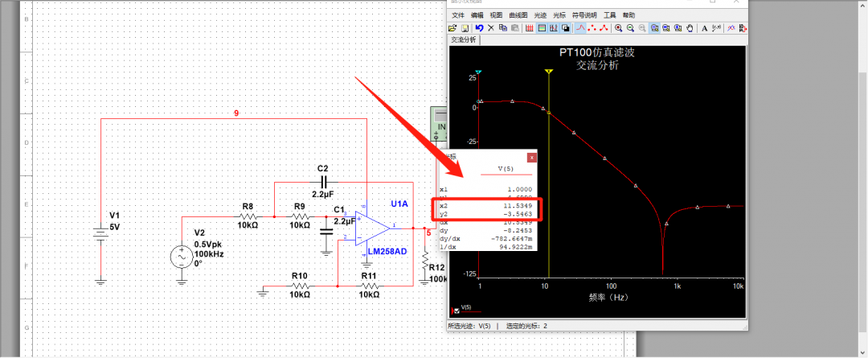
Task: Click the zoom out magnifier icon
Action: click(x=630, y=27)
